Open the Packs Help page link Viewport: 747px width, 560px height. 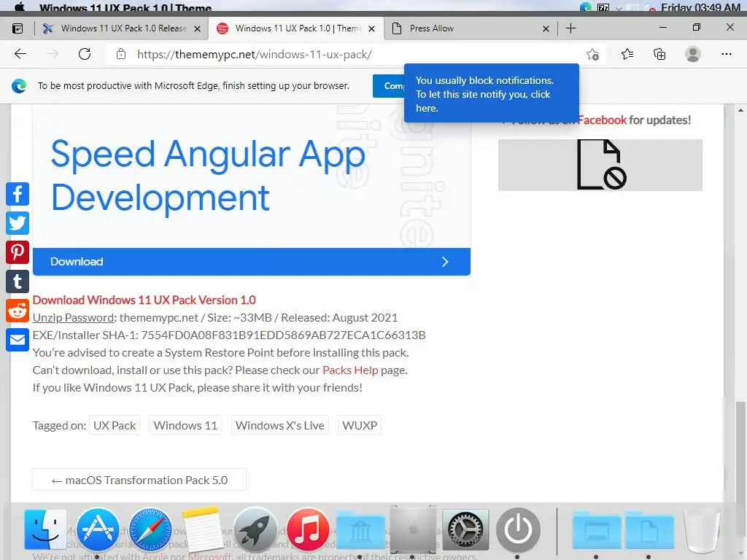tap(350, 370)
